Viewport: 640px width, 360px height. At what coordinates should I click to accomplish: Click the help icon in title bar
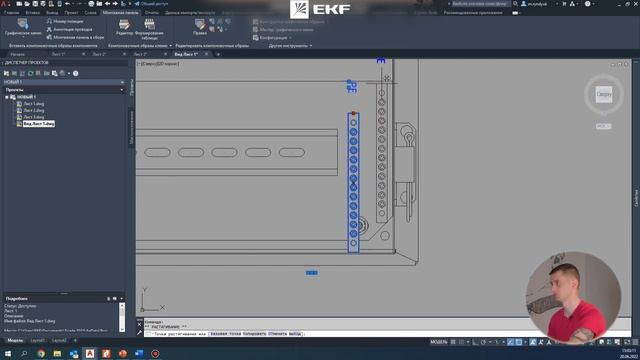[x=587, y=4]
